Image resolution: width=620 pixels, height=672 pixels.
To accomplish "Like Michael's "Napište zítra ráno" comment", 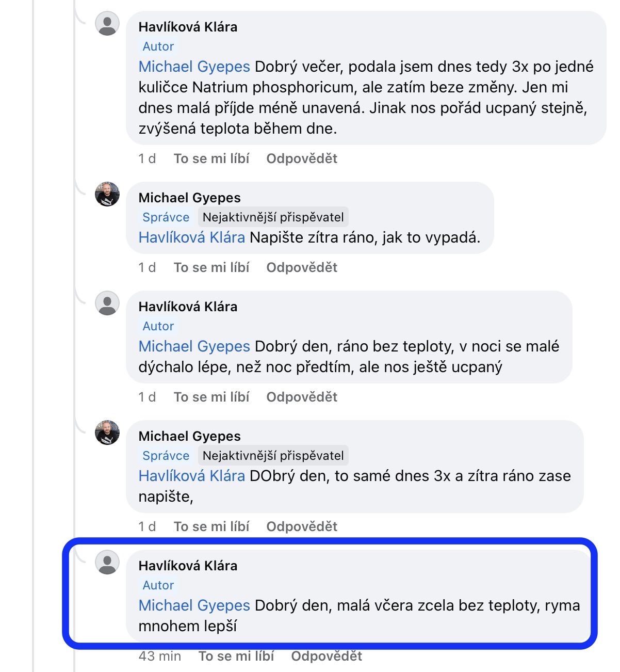I will tap(211, 267).
